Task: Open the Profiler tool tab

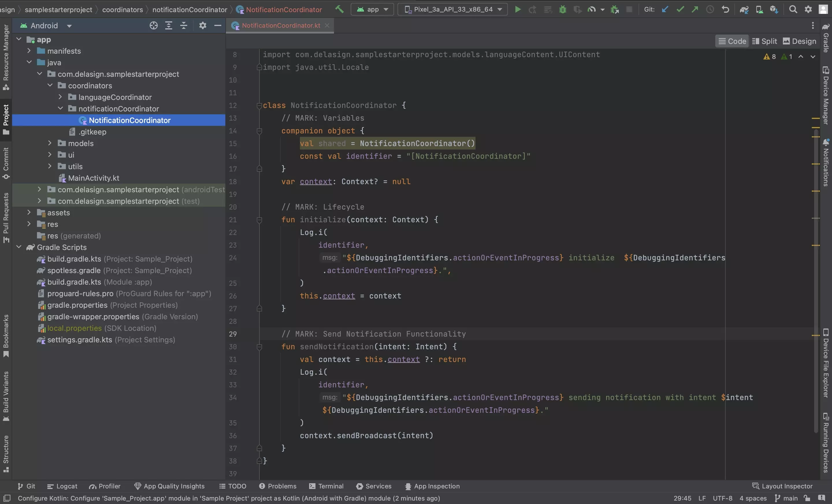Action: pyautogui.click(x=105, y=486)
